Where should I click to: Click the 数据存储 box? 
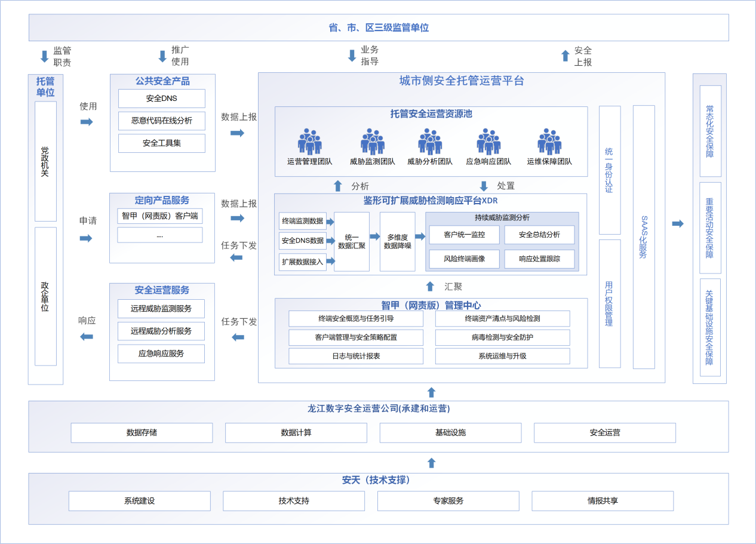pyautogui.click(x=142, y=433)
